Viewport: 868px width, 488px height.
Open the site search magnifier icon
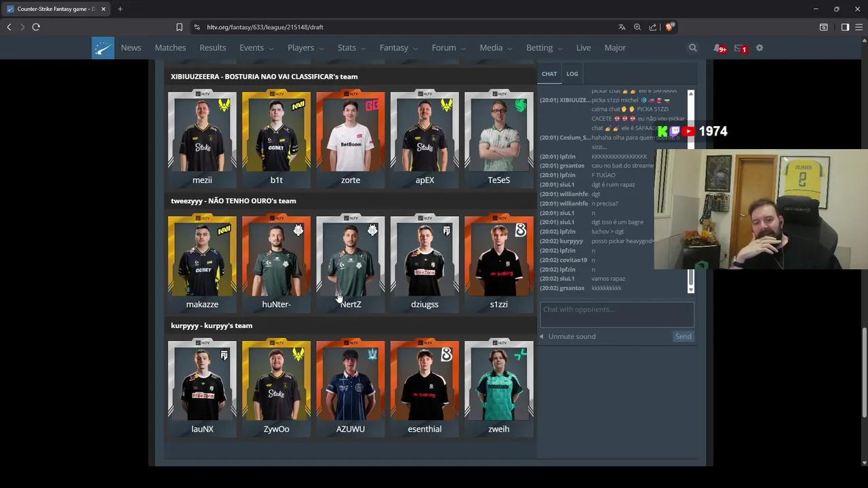692,48
